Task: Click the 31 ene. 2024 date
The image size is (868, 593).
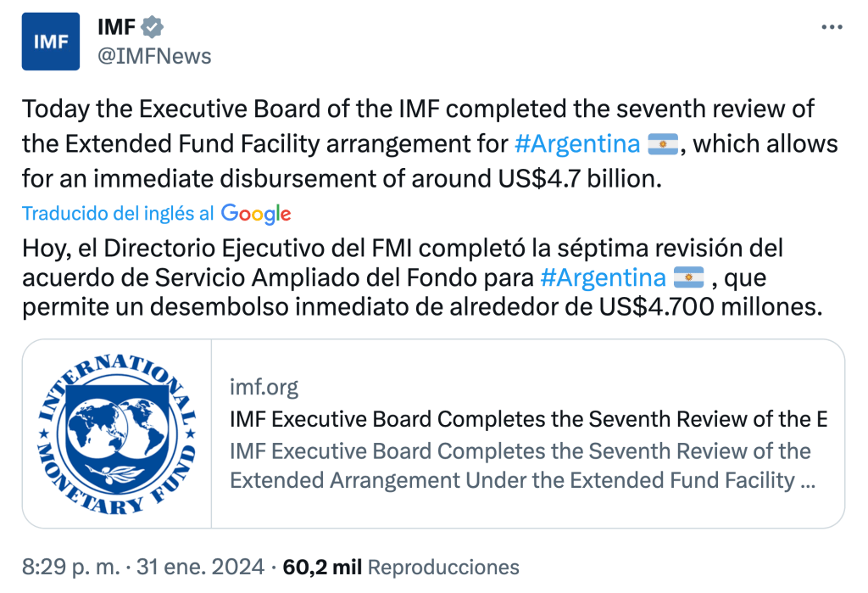Action: pos(210,567)
